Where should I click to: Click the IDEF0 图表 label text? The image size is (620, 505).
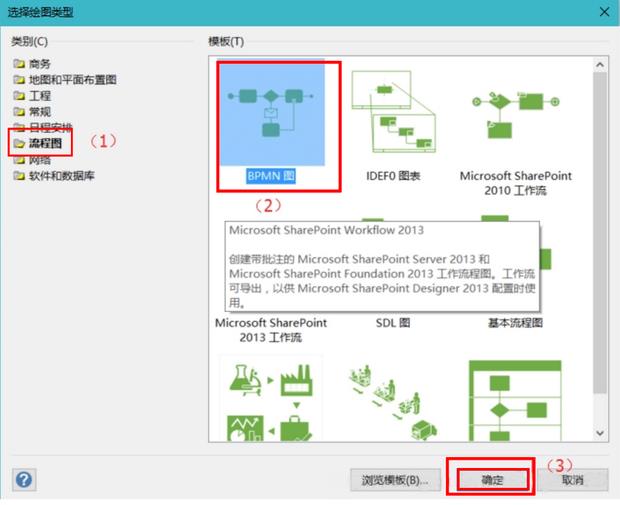click(393, 176)
